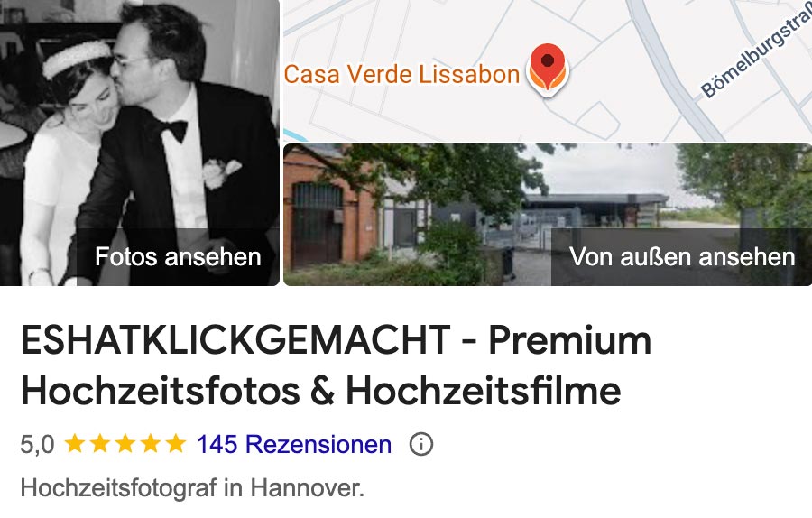Click the Hochzeitsfotograf in Hannover category text

[193, 488]
